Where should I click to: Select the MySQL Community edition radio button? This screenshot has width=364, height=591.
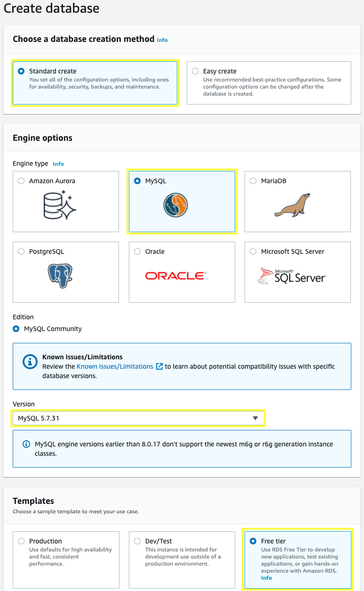tap(16, 329)
